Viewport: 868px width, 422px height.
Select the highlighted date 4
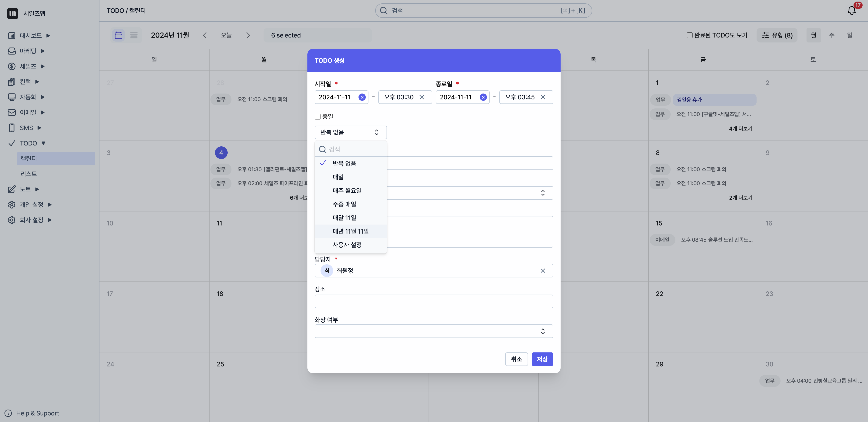[221, 152]
